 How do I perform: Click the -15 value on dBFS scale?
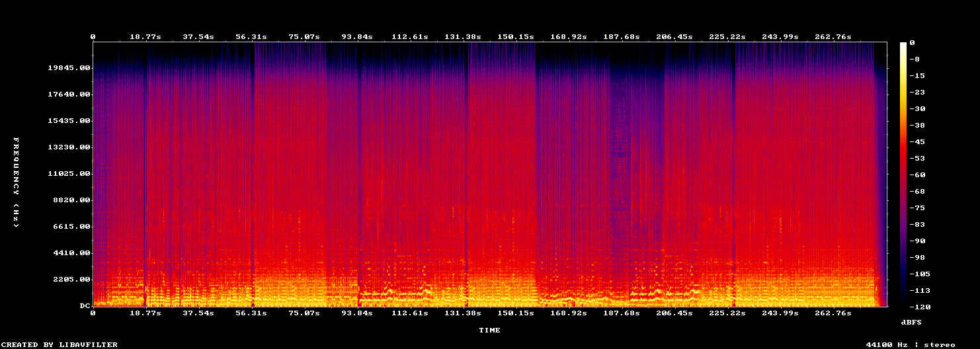(917, 76)
